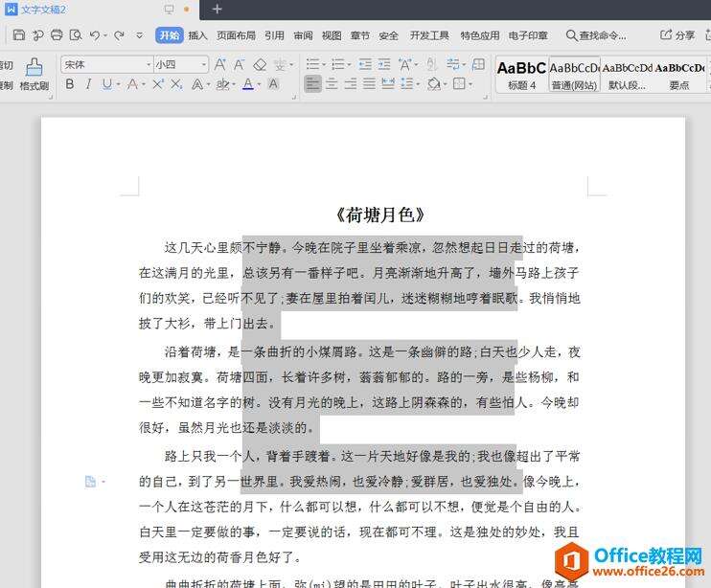Undo the last action

[94, 34]
